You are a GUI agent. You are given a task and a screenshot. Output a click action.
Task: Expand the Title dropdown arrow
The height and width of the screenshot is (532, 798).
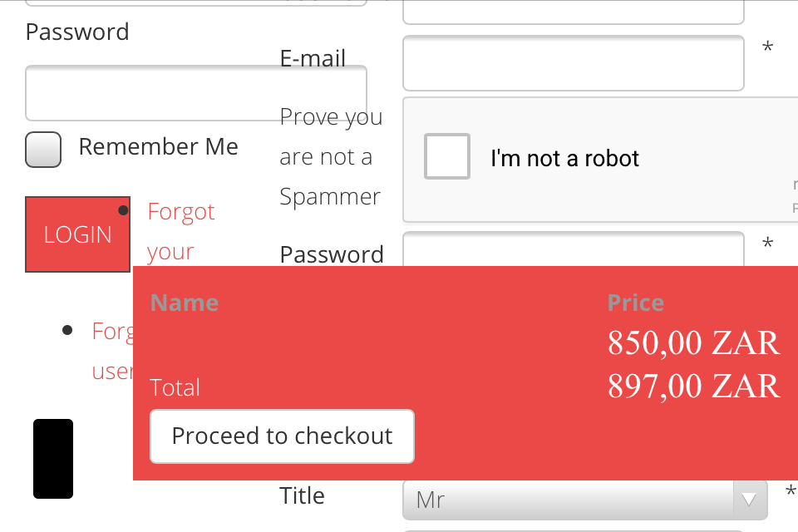point(750,500)
